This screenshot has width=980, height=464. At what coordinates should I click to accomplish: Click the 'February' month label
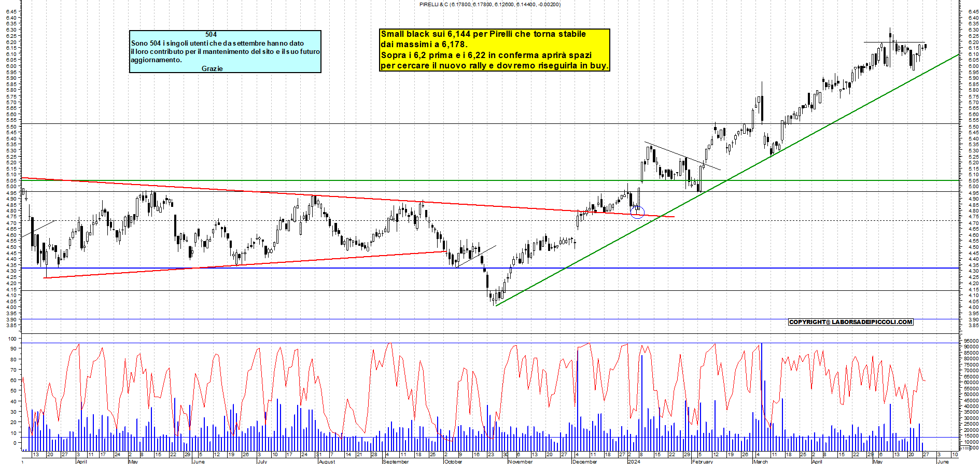tap(703, 461)
